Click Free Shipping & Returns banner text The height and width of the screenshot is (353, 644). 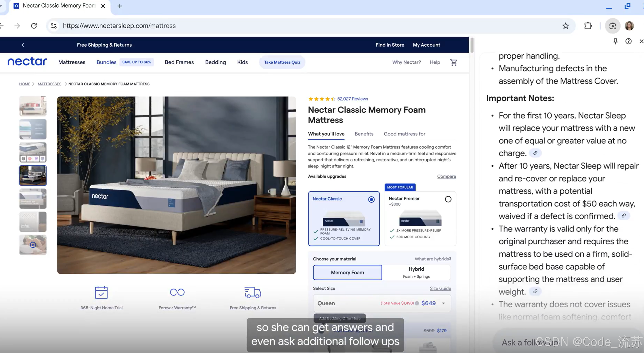coord(104,45)
